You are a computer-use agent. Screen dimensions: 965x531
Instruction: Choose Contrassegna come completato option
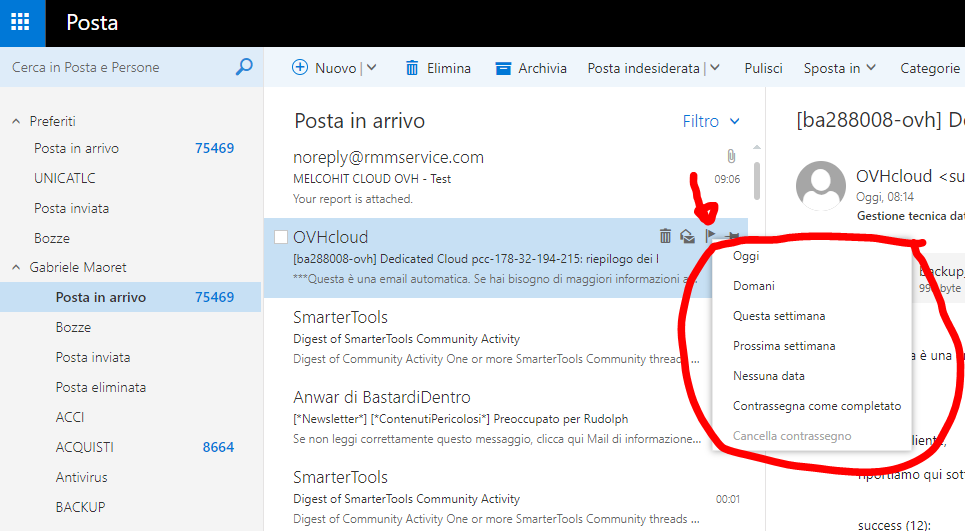(816, 406)
